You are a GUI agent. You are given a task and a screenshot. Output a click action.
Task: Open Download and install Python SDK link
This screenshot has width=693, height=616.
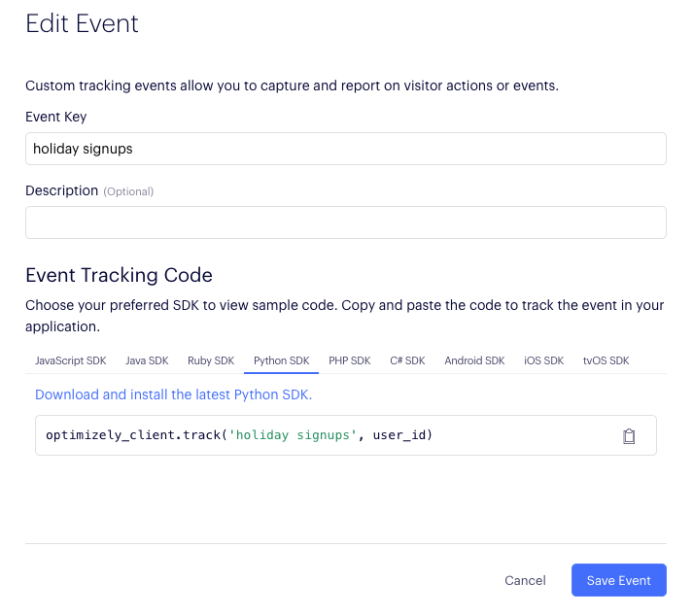pos(173,394)
